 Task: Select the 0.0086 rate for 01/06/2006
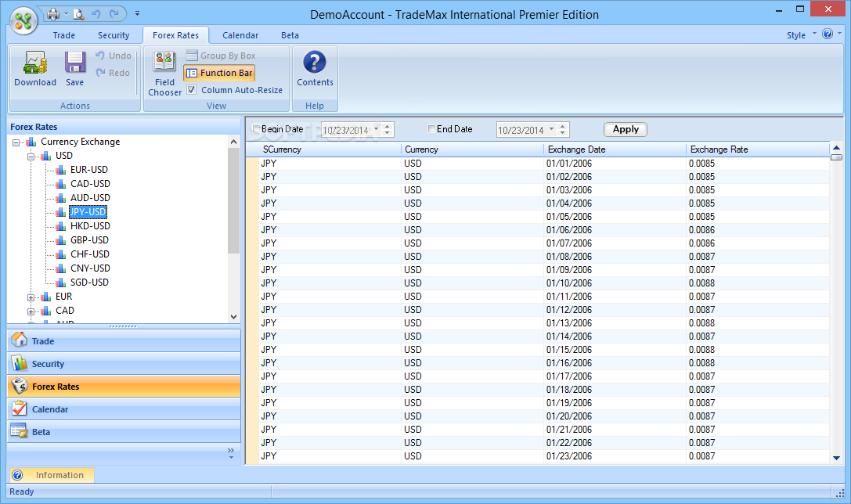coord(758,230)
